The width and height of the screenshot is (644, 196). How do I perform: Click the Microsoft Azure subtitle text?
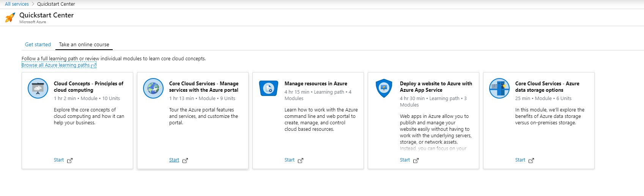pos(33,22)
